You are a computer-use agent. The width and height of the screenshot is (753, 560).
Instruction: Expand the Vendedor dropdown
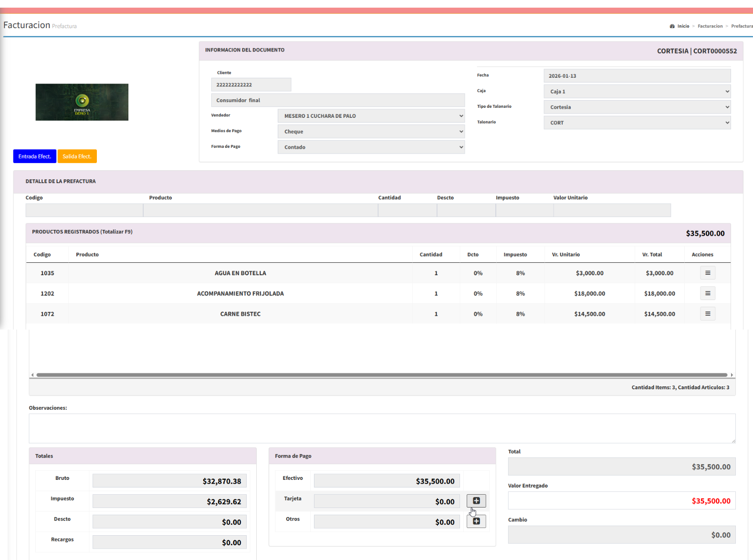coord(371,116)
